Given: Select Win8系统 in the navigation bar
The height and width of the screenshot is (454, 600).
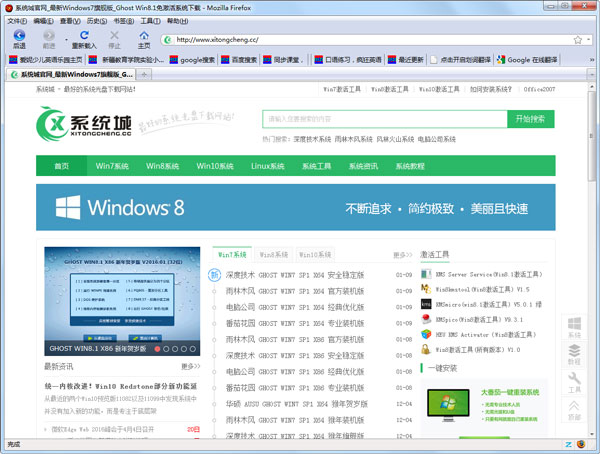Looking at the screenshot, I should click(162, 166).
